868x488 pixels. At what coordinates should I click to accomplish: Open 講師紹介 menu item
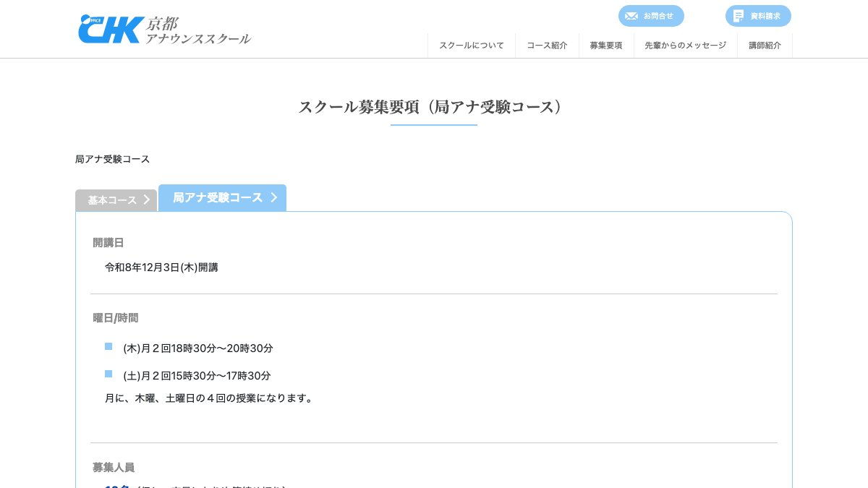[765, 45]
